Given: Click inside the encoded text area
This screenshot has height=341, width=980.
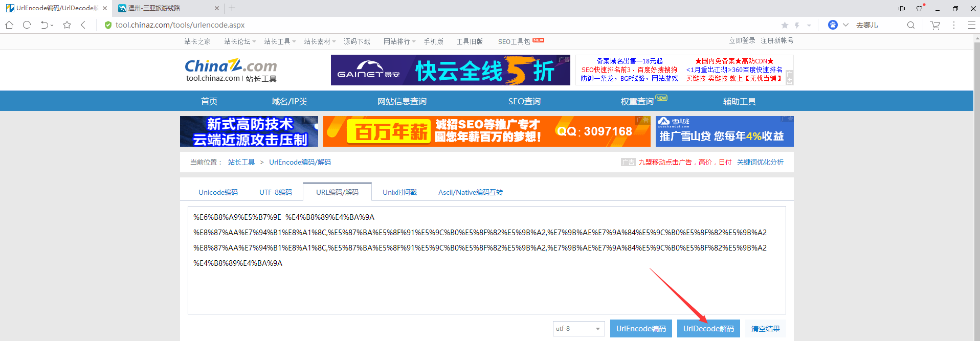Looking at the screenshot, I should tap(487, 260).
